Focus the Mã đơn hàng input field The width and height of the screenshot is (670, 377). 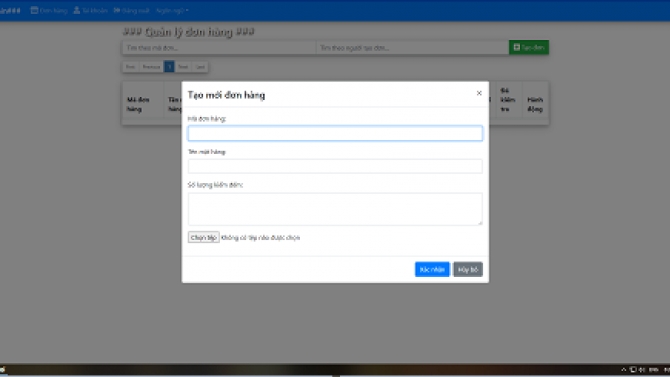(335, 133)
